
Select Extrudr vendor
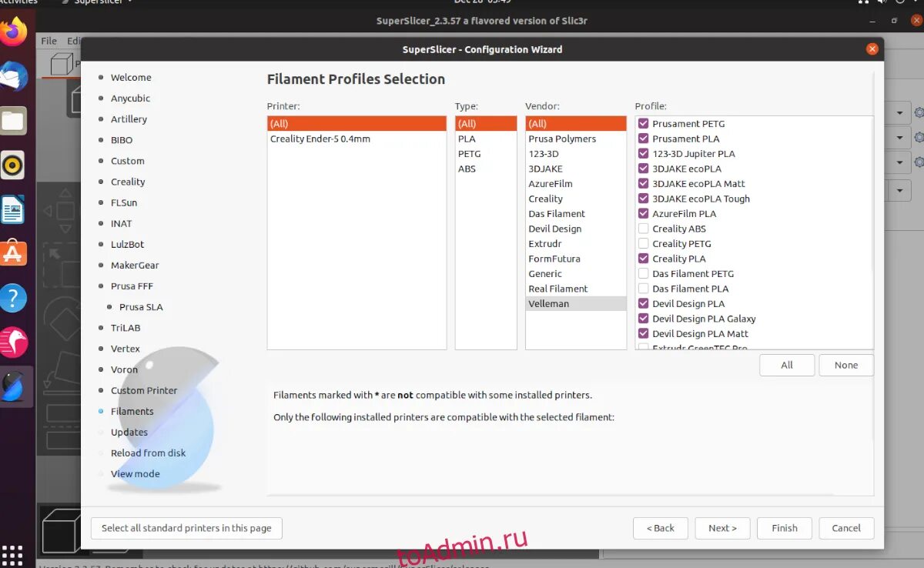[x=576, y=243]
